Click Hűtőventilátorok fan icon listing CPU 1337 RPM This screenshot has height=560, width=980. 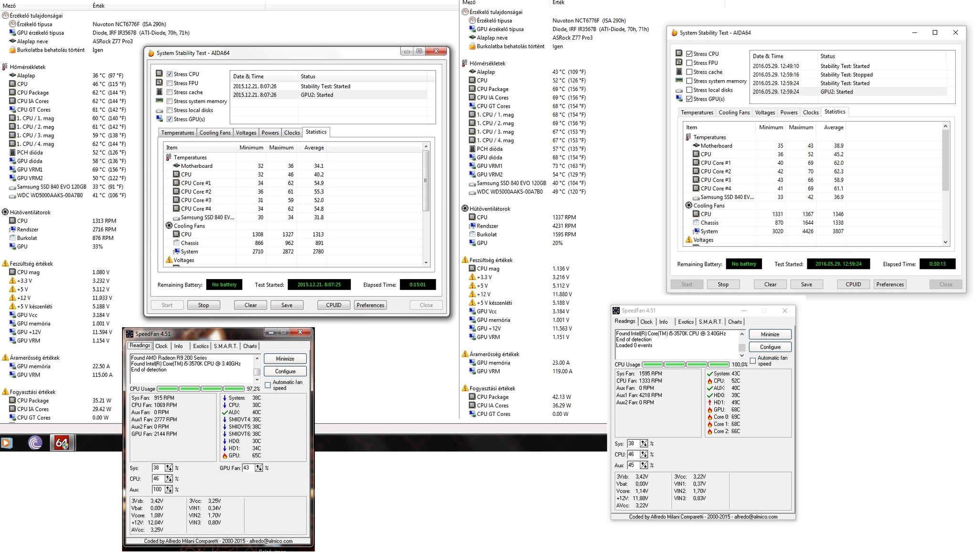tap(465, 209)
